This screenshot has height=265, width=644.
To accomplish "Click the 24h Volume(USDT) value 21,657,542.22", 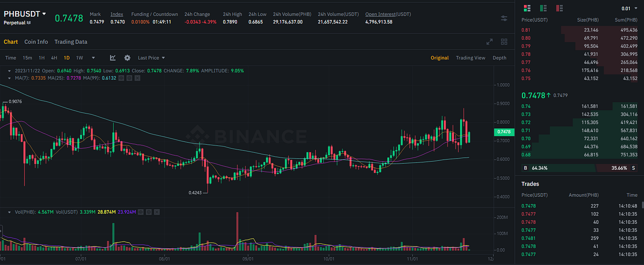I will click(x=333, y=22).
